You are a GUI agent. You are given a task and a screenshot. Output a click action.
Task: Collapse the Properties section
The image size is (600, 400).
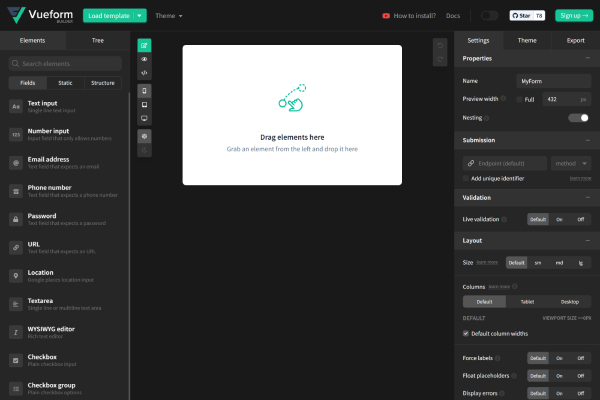(x=587, y=58)
